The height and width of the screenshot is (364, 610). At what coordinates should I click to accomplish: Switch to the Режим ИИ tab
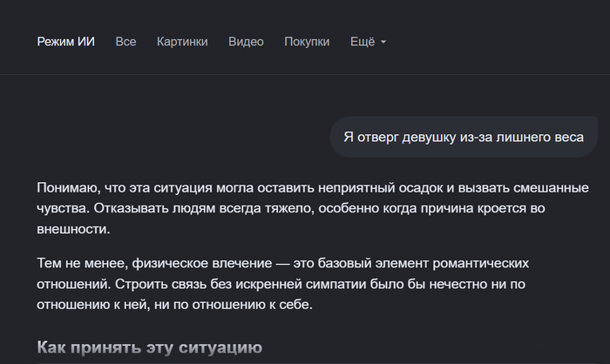65,42
